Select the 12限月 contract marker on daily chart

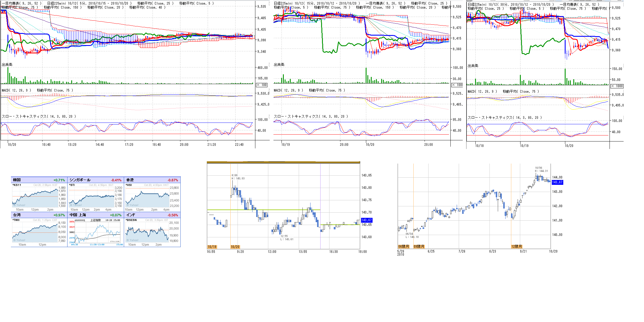click(516, 247)
